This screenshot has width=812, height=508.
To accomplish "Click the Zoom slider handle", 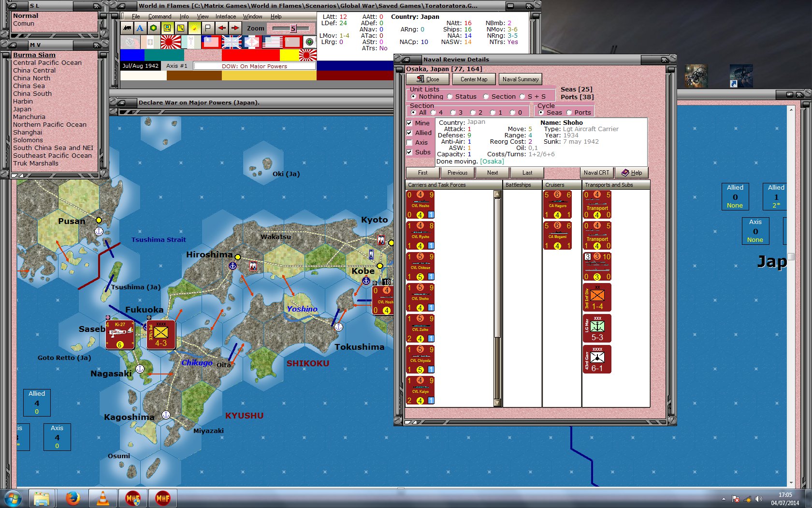I will 293,29.
